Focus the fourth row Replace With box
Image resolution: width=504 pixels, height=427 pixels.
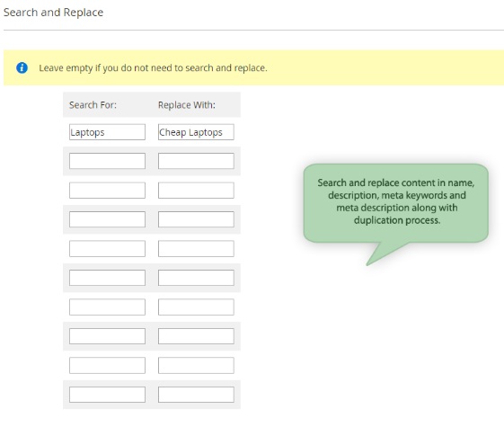click(196, 219)
